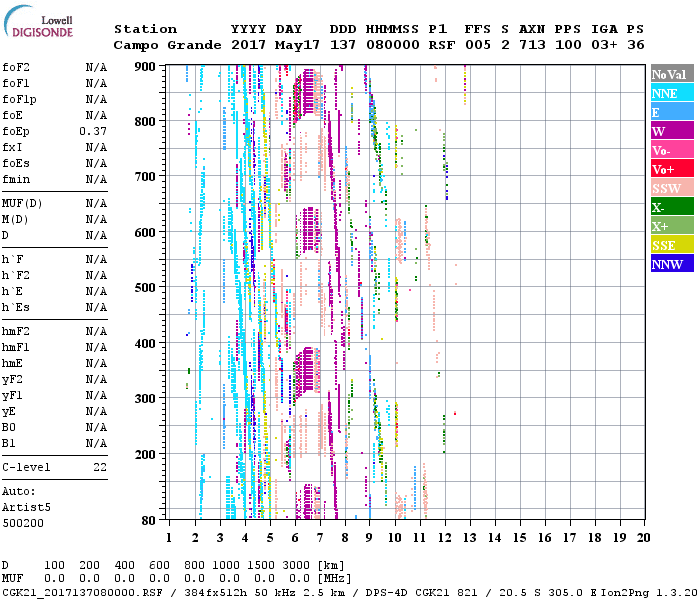This screenshot has height=600, width=700.
Task: Select the NNW blue legend swatch
Action: (672, 263)
